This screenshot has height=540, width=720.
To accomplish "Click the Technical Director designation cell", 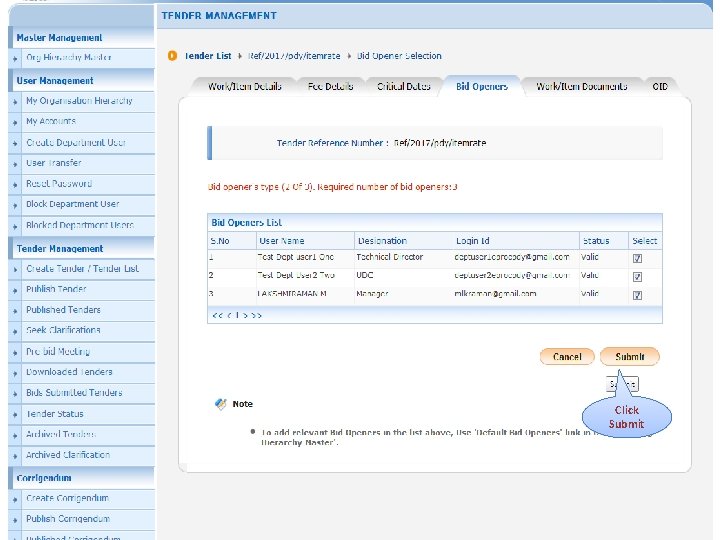I will point(389,257).
